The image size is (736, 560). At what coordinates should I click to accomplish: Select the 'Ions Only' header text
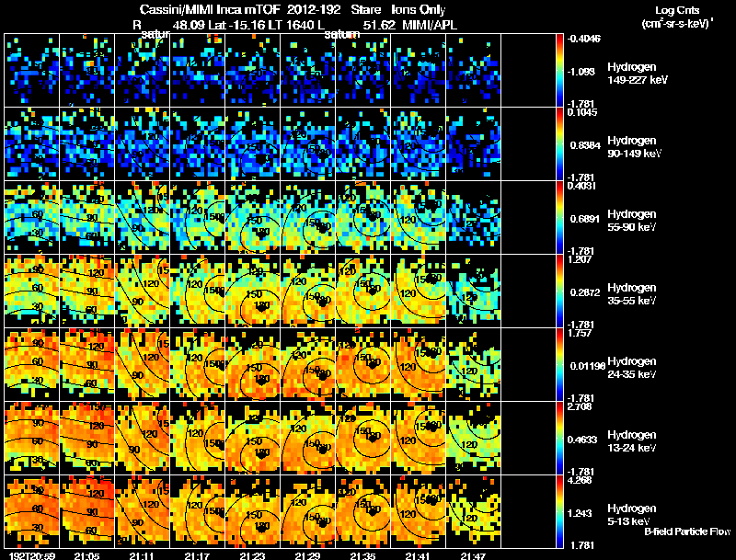tap(419, 9)
